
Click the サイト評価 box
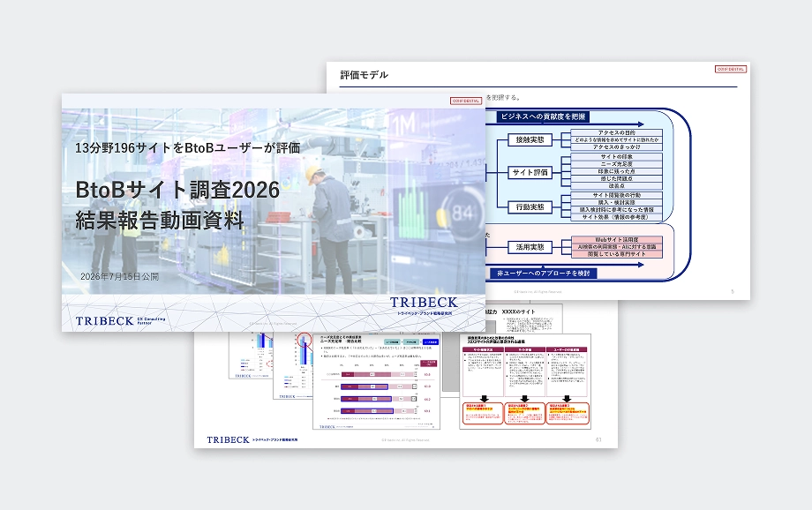pyautogui.click(x=530, y=172)
